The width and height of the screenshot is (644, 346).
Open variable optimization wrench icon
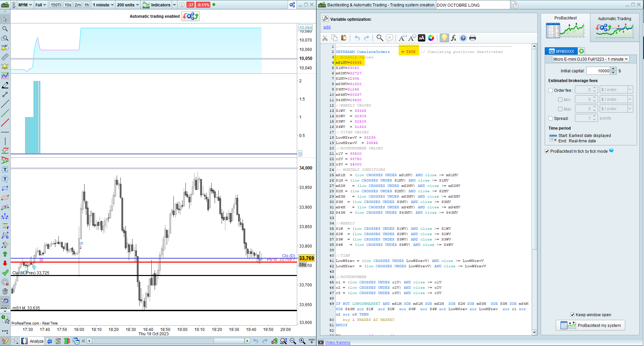point(325,19)
